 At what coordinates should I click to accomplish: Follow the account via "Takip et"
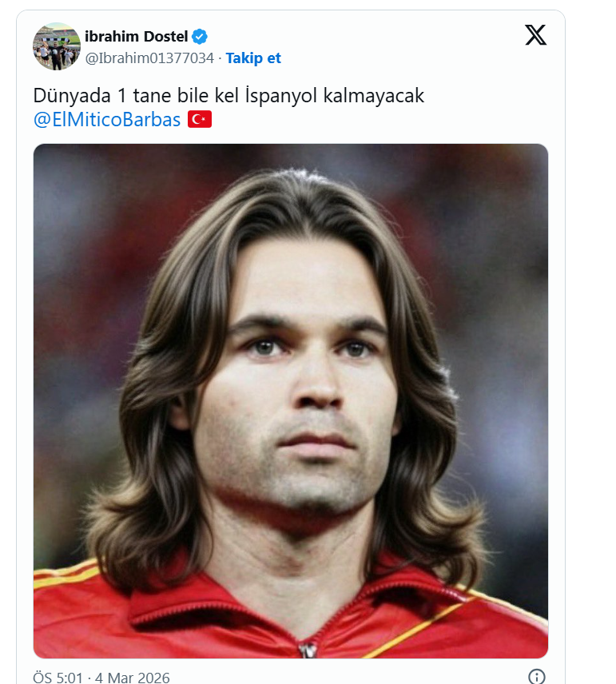pyautogui.click(x=253, y=58)
